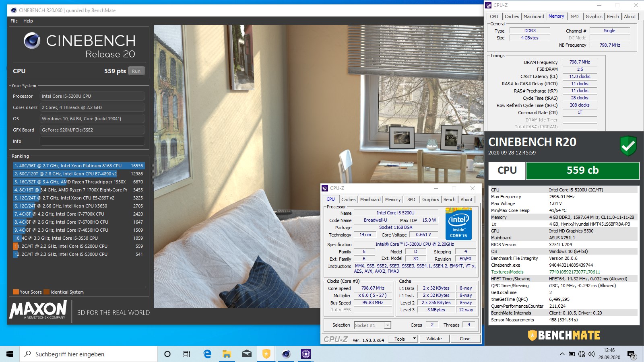Click Textures/Models row in BenchMate

pyautogui.click(x=563, y=272)
